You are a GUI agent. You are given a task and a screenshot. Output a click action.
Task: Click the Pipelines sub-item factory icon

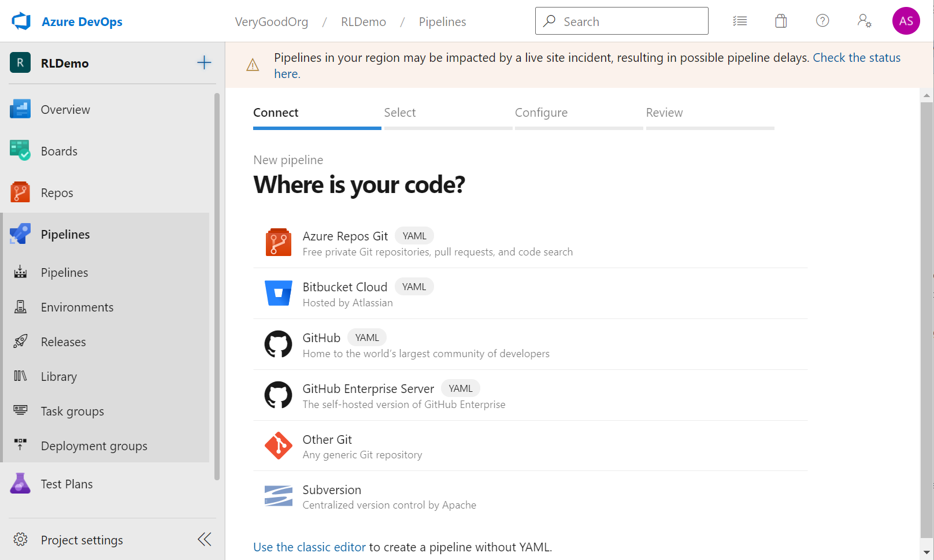pyautogui.click(x=20, y=272)
